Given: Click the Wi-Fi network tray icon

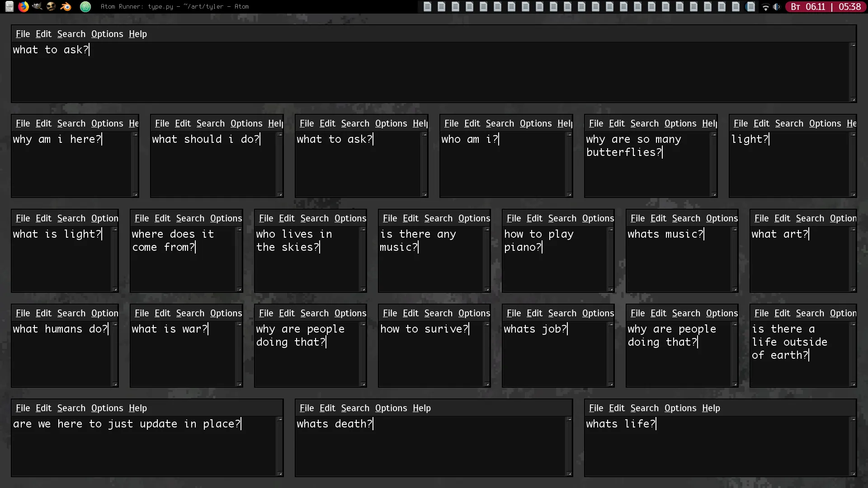Looking at the screenshot, I should point(765,7).
